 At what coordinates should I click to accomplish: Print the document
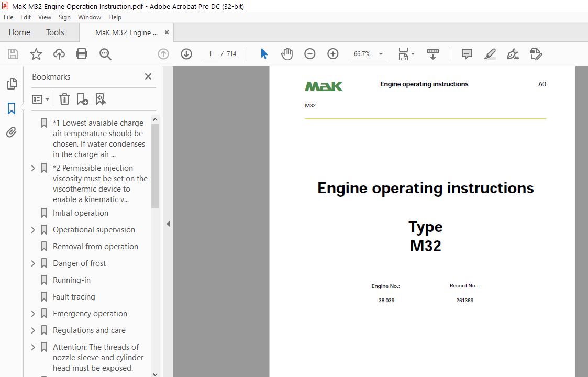[x=82, y=54]
